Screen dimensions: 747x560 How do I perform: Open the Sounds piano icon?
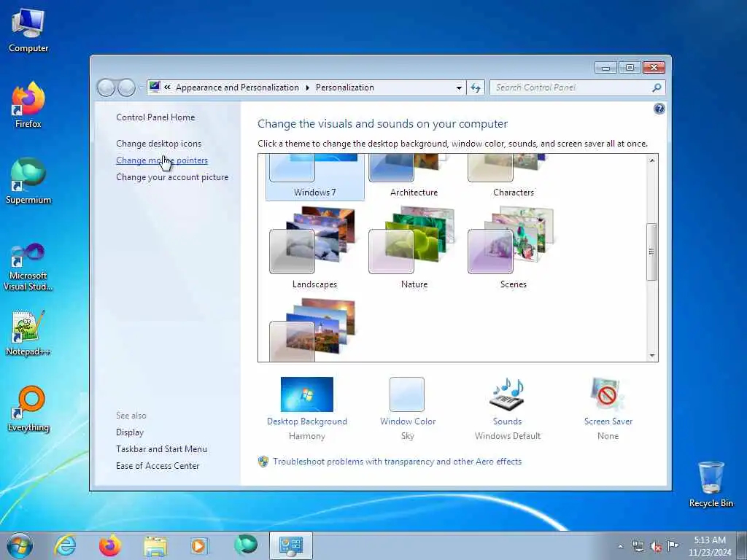508,394
